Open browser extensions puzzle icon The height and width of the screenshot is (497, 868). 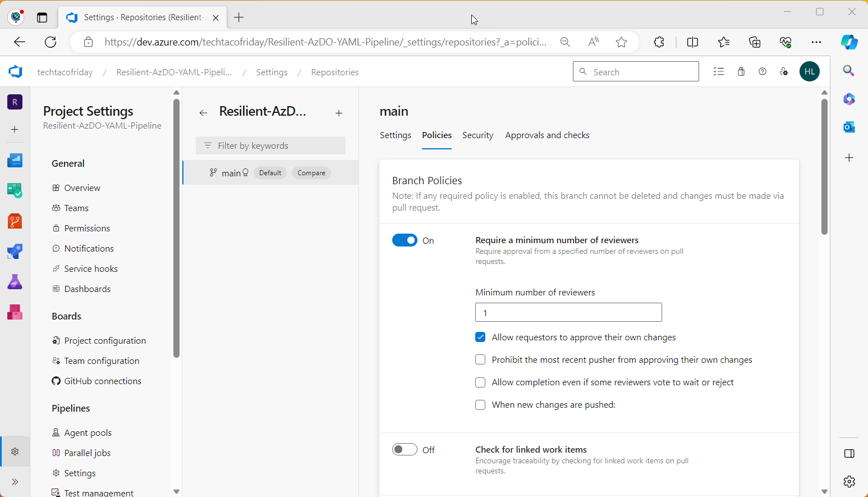coord(659,42)
